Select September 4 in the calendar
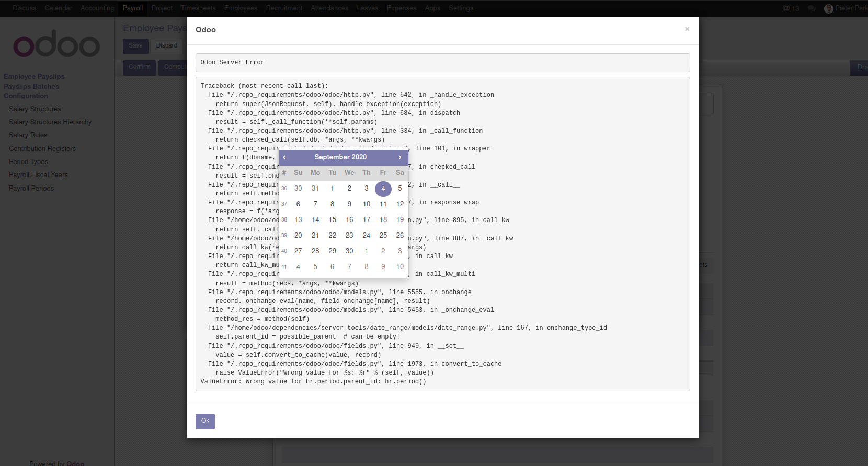Screen dimensions: 868x466 (383, 189)
